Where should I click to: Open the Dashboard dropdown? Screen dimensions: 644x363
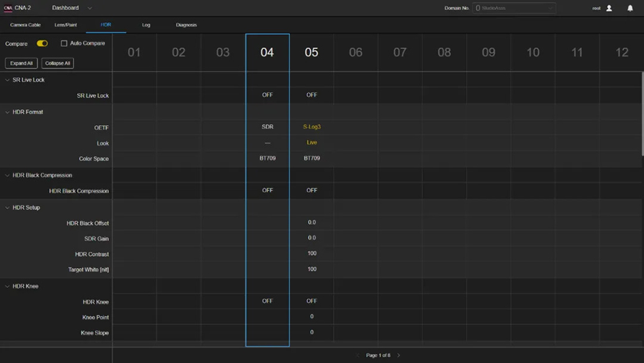point(72,8)
